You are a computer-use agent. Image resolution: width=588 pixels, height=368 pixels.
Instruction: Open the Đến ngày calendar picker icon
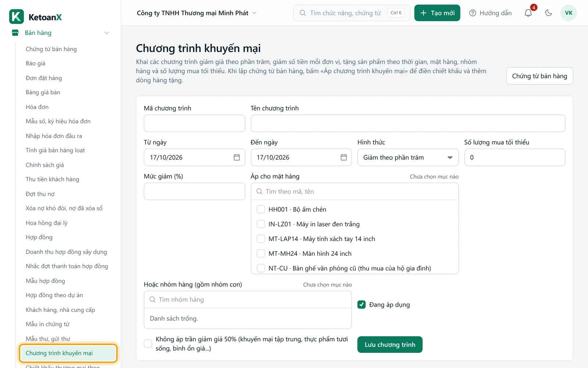coord(344,158)
